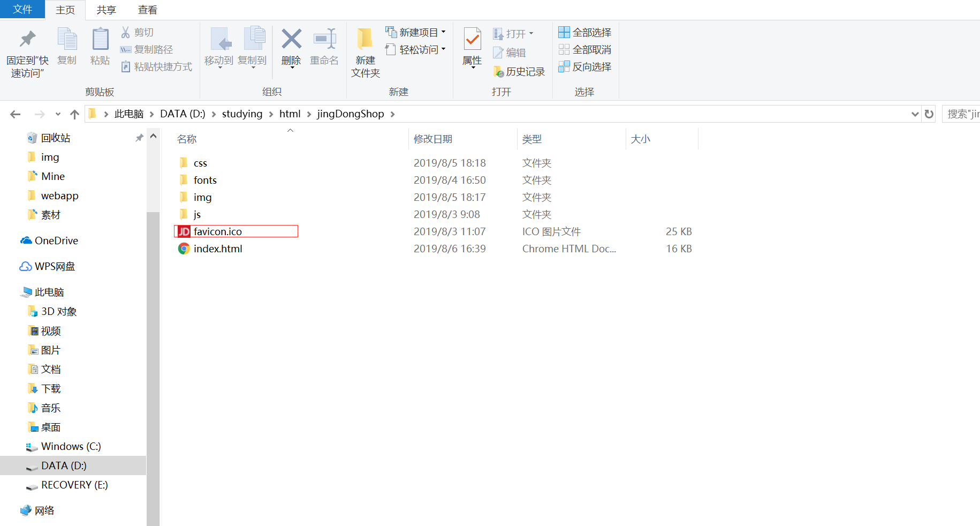This screenshot has height=526, width=980.
Task: Click Invert selection (反向选择)
Action: pyautogui.click(x=584, y=67)
